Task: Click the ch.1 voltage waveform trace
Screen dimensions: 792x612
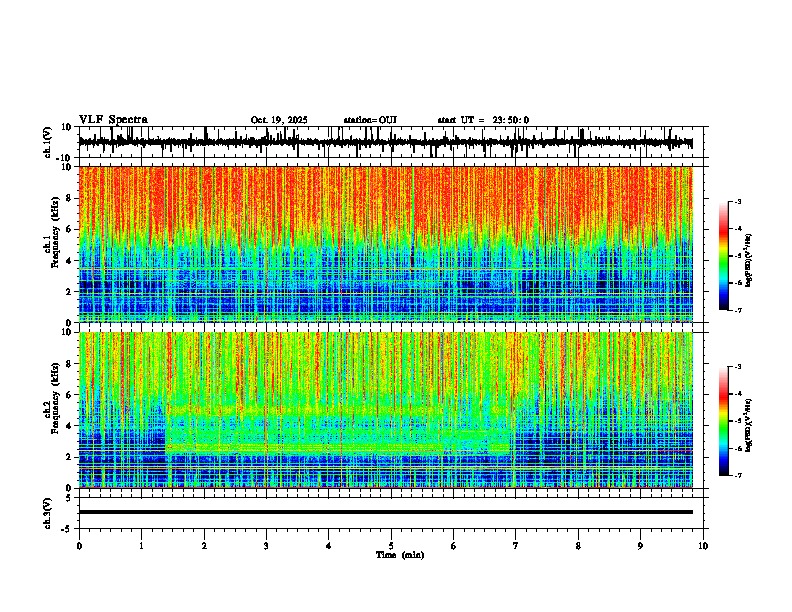Action: [x=385, y=143]
